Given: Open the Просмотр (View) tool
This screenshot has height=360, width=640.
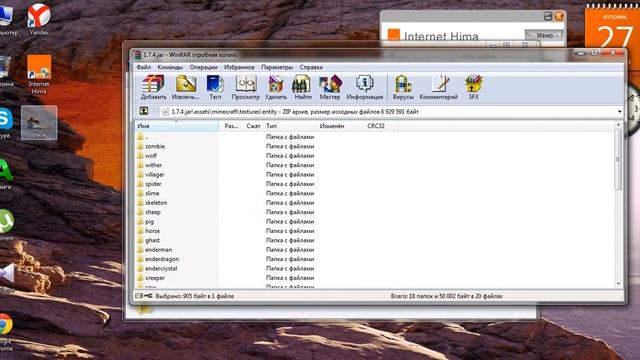Looking at the screenshot, I should tap(245, 87).
